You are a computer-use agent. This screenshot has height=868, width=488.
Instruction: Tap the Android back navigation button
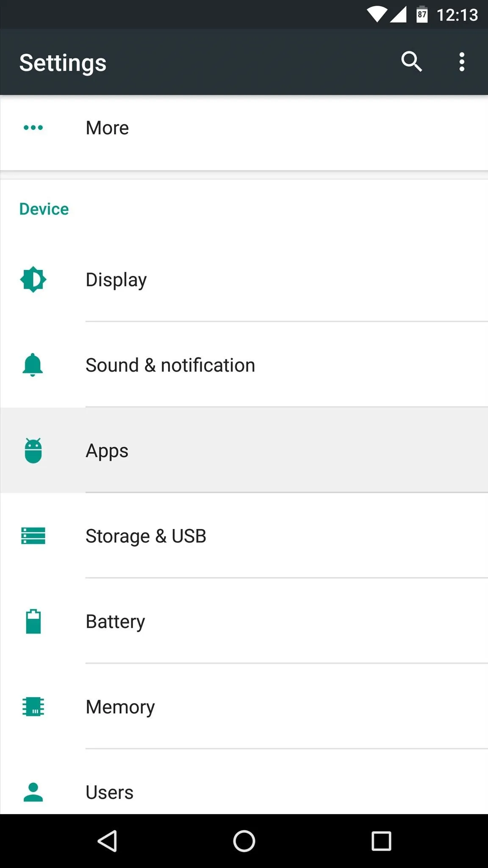107,841
